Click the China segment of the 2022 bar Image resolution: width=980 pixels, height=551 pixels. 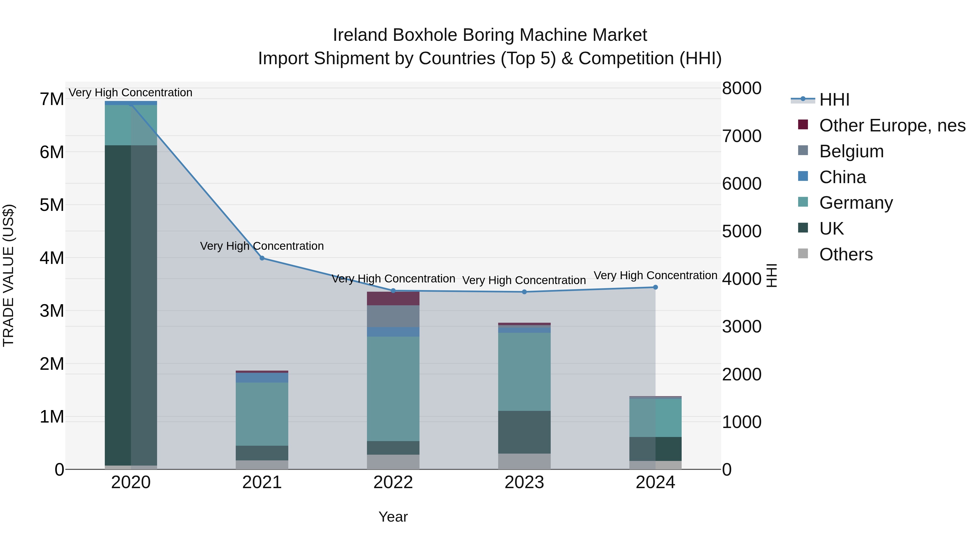393,332
